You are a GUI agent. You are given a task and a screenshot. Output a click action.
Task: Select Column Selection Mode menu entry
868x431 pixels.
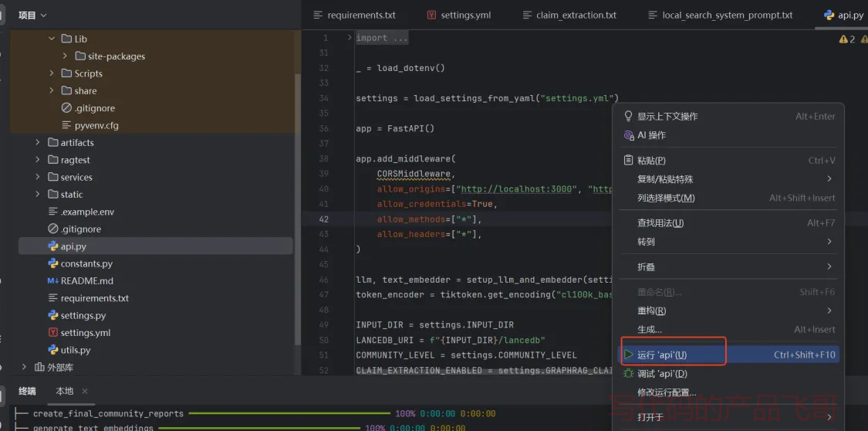(728, 198)
